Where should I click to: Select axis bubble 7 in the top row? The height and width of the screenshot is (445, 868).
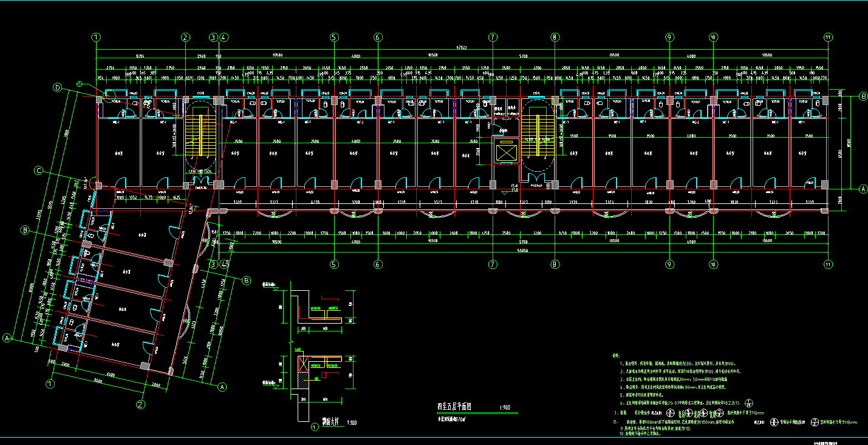click(x=493, y=37)
